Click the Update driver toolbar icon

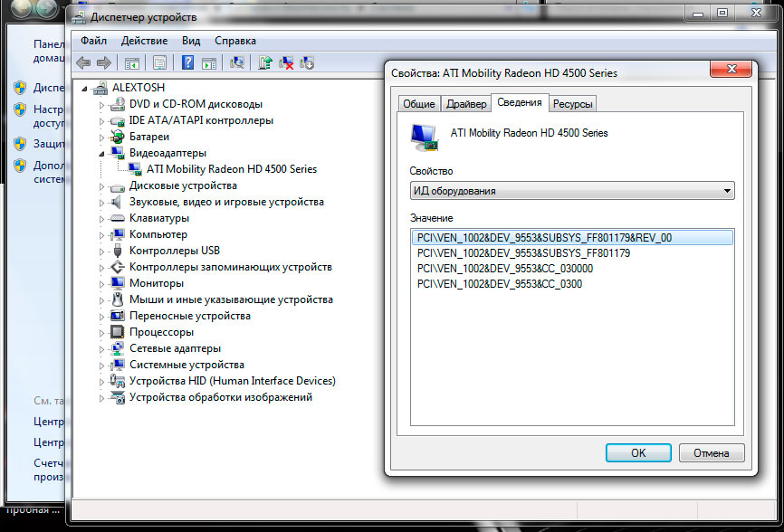coord(265,62)
